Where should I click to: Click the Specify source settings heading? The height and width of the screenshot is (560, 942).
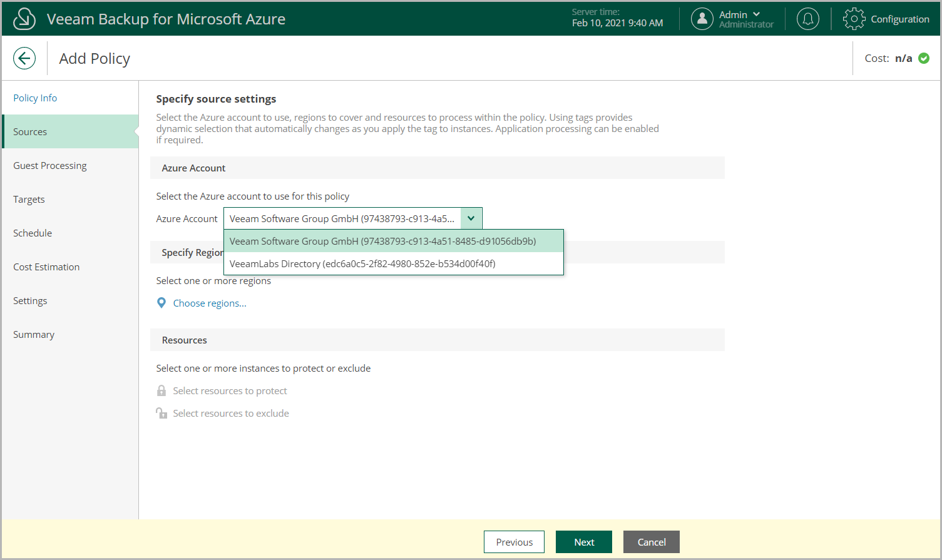[x=216, y=99]
